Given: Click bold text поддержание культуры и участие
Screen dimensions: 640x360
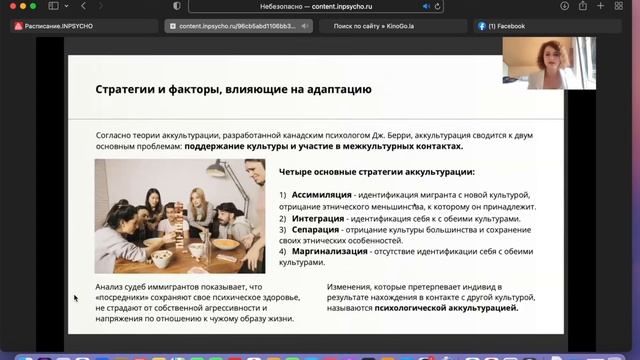Looking at the screenshot, I should (x=324, y=146).
